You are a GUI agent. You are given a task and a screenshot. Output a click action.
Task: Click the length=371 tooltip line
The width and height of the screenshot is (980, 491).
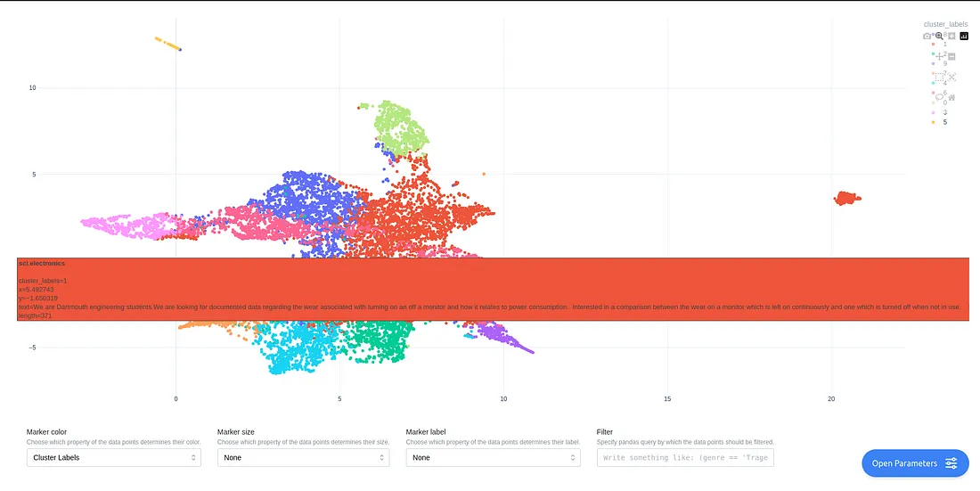point(35,315)
